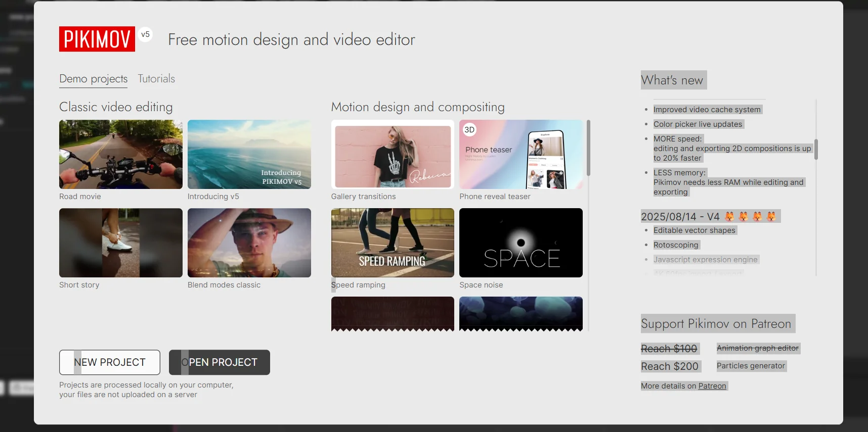Viewport: 868px width, 432px height.
Task: Click the NEW PROJECT button
Action: click(x=110, y=362)
